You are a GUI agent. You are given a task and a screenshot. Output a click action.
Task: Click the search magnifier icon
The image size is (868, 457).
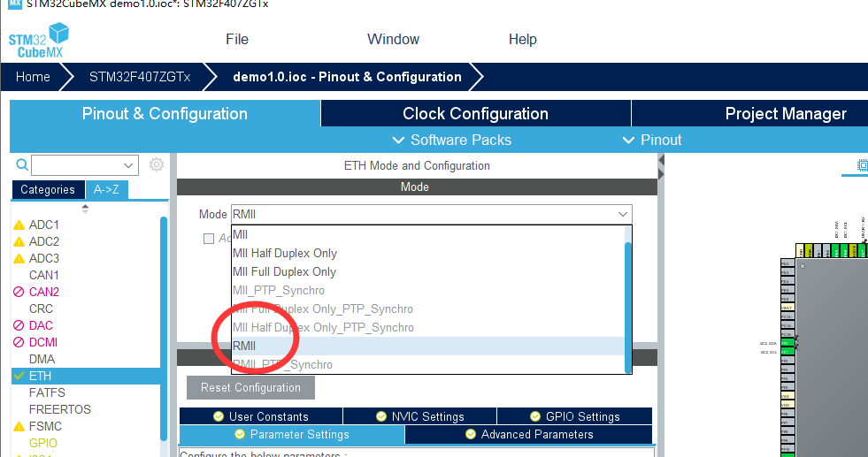coord(21,164)
